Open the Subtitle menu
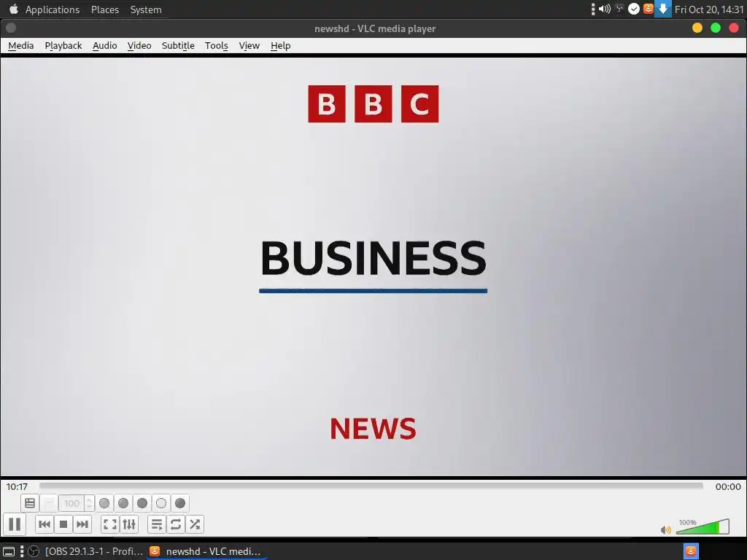747x560 pixels. tap(178, 46)
